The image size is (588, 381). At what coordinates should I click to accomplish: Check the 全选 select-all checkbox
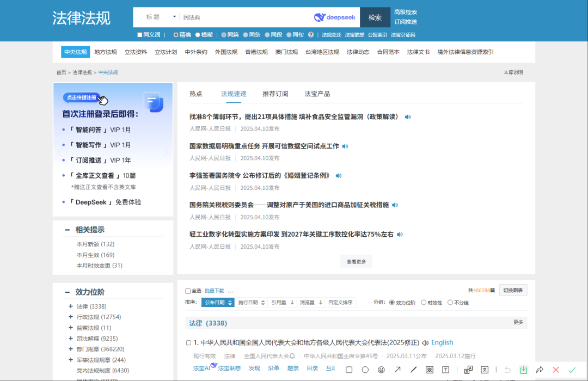pyautogui.click(x=187, y=290)
